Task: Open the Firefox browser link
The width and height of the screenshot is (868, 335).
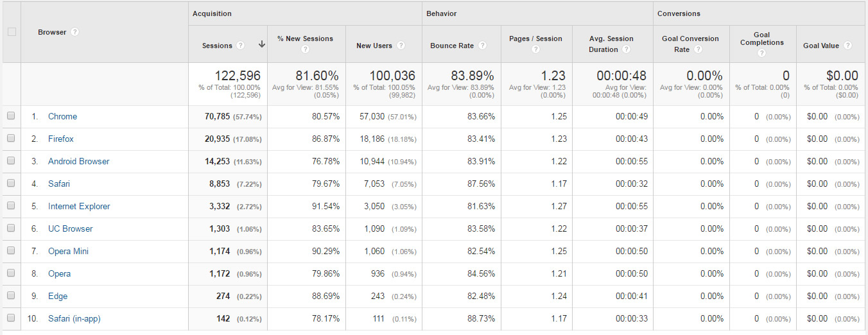Action: (x=61, y=139)
